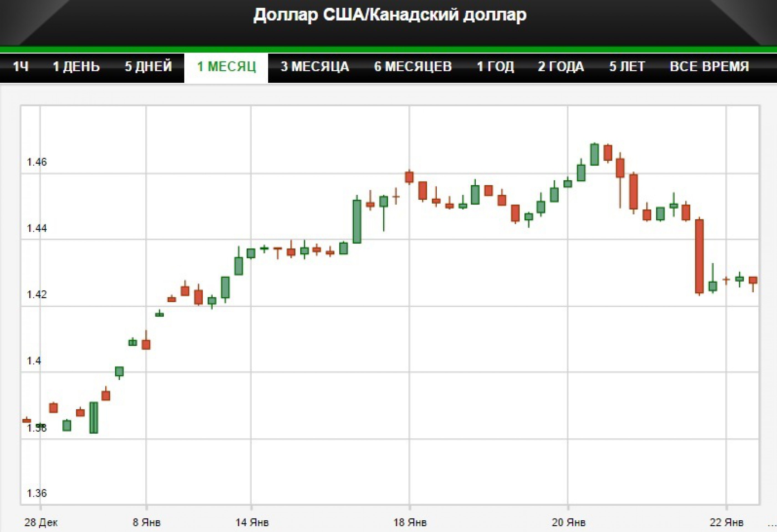Open the 6 МЕСЯЦЕВ chart period
Viewport: 777px width, 532px height.
[414, 67]
